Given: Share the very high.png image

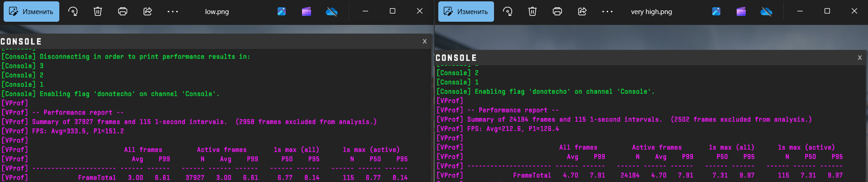Looking at the screenshot, I should (x=582, y=12).
